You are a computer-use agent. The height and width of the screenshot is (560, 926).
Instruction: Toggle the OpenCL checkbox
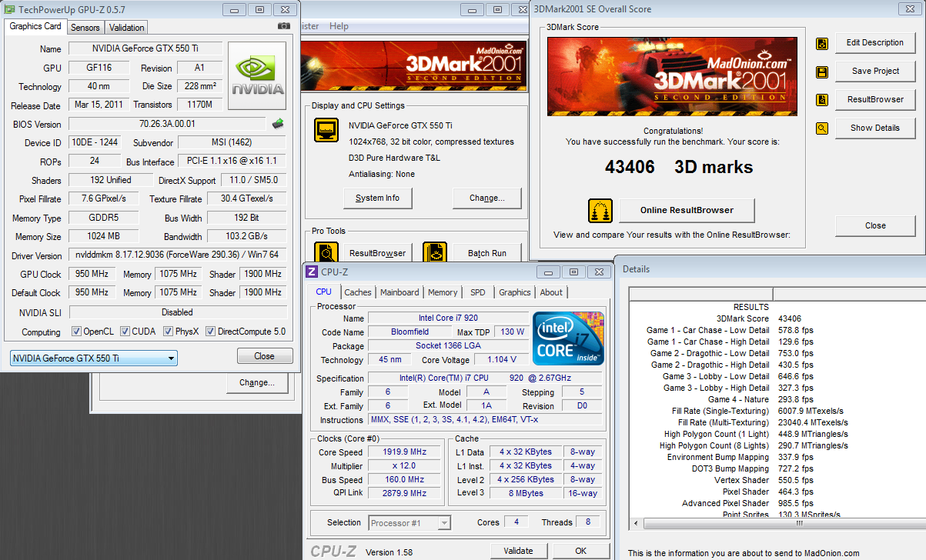76,332
